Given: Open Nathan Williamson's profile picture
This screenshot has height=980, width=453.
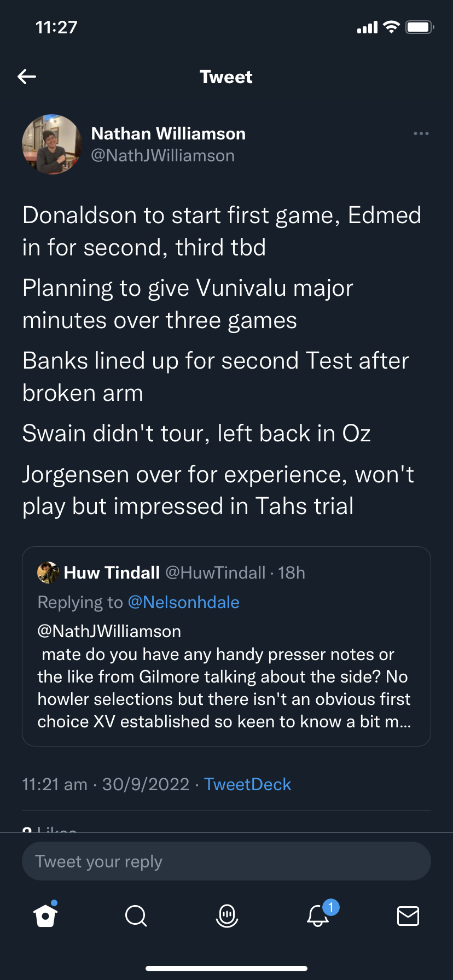Looking at the screenshot, I should coord(51,144).
